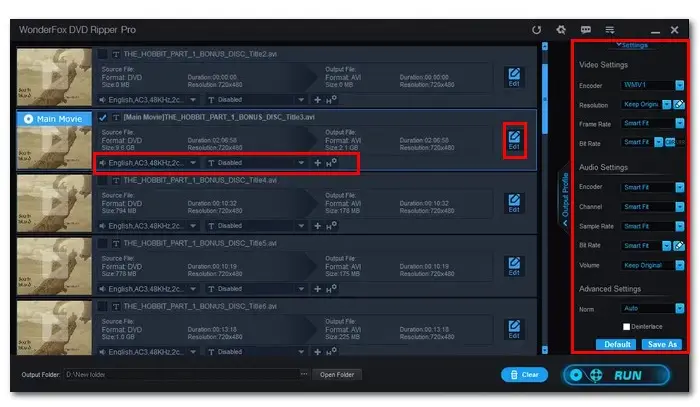Customize audio Bit Rate with pencil icon
The image size is (700, 407).
pos(679,245)
